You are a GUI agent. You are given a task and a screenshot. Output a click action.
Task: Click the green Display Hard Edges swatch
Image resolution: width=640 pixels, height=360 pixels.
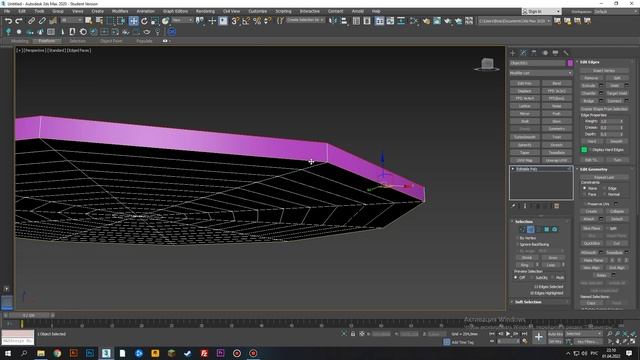(x=584, y=150)
